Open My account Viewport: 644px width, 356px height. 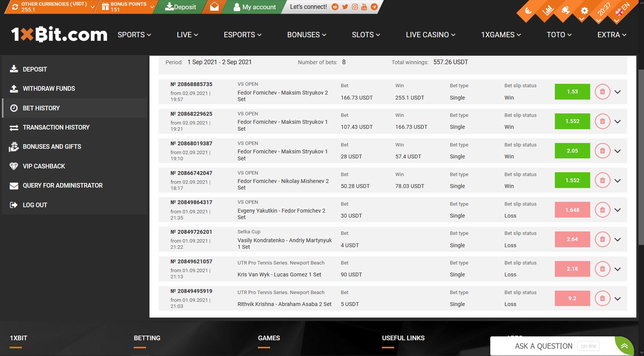point(255,7)
